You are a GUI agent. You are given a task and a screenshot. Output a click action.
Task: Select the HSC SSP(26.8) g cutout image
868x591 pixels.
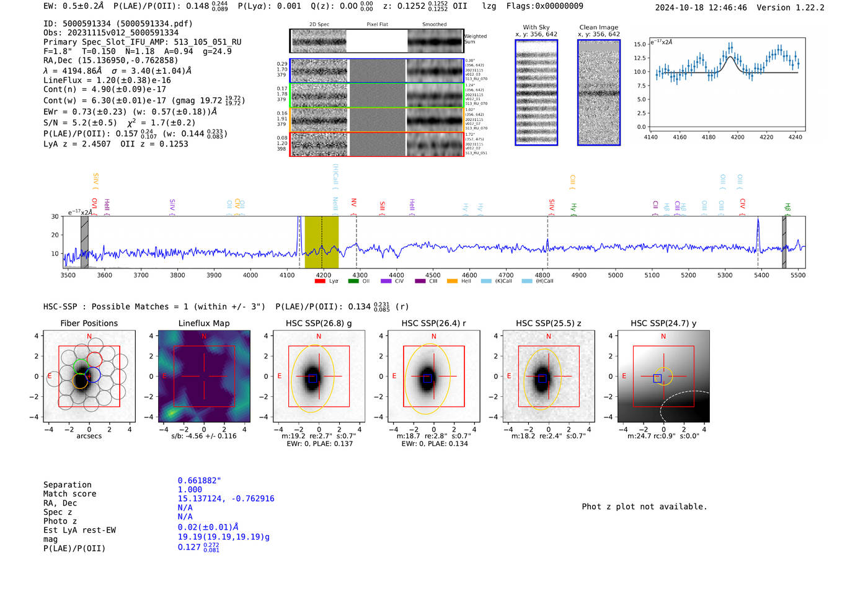(x=319, y=376)
